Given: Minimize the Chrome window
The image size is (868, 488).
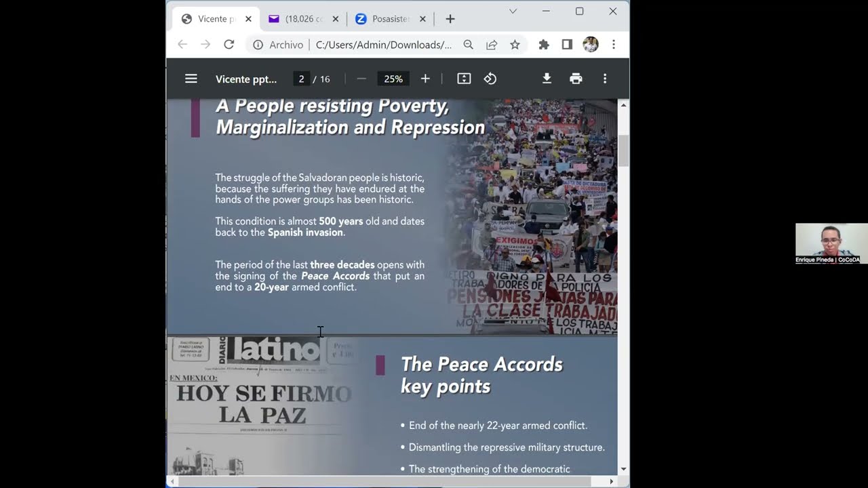Looking at the screenshot, I should [x=546, y=11].
